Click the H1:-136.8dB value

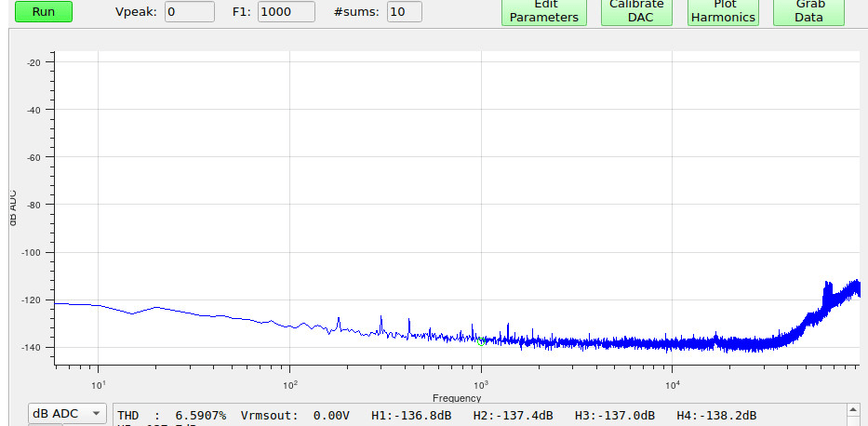[x=411, y=416]
